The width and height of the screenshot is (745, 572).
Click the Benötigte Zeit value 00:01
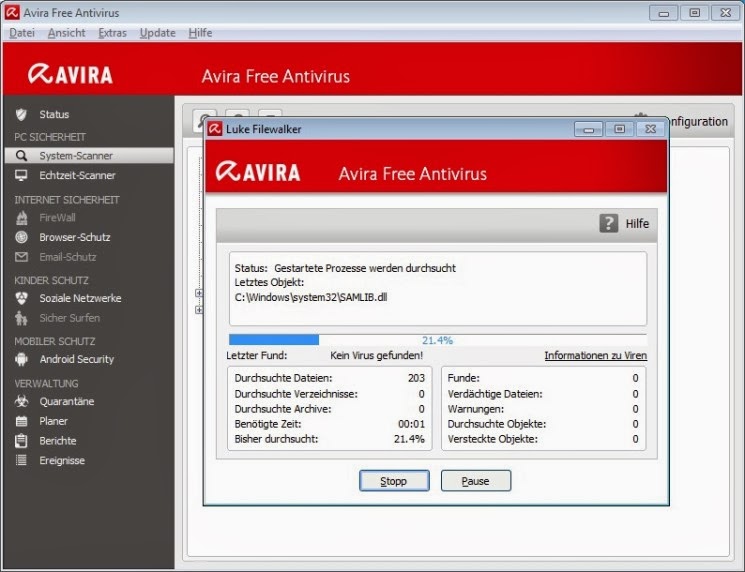411,424
